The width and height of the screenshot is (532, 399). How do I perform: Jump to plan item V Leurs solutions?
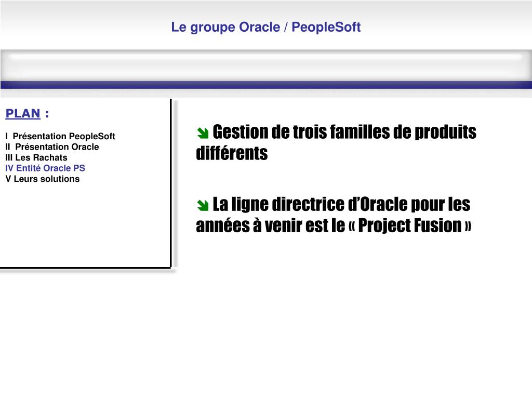coord(43,179)
